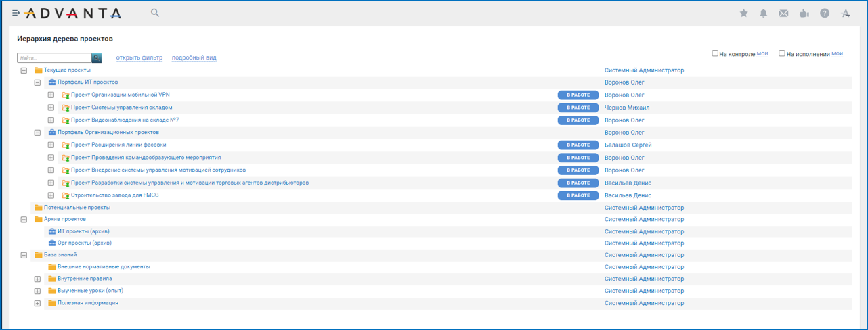
Task: Click project icon of Проект Системы управления складом
Action: coord(66,108)
